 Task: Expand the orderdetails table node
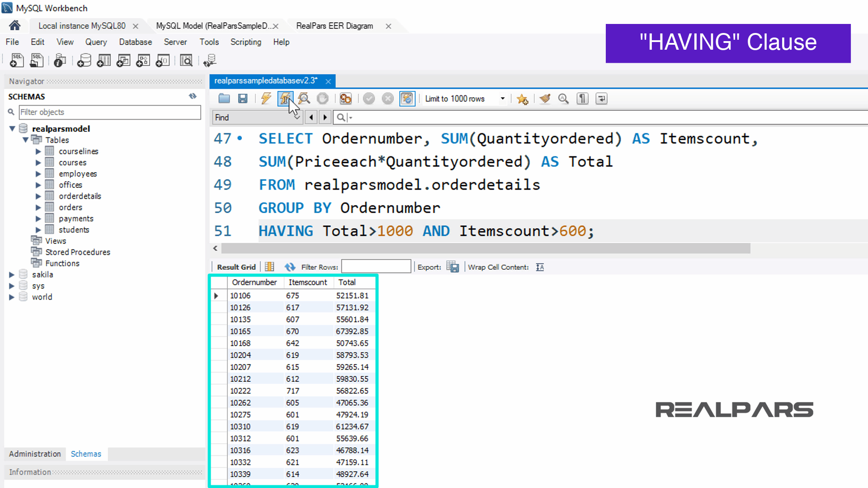click(x=38, y=196)
